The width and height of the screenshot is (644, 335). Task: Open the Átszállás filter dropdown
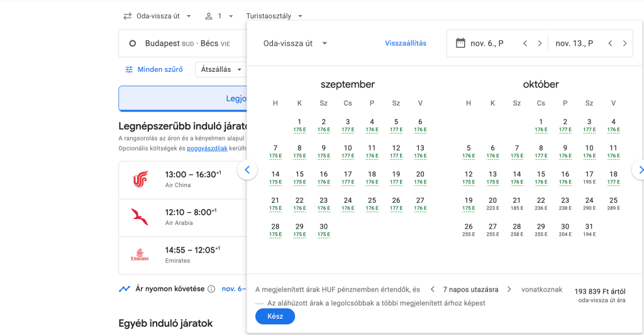pos(221,69)
